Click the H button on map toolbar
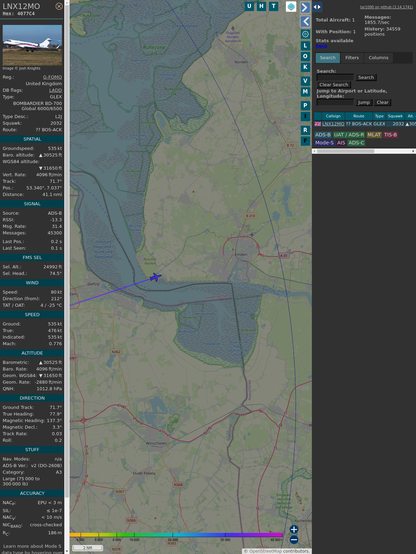The height and width of the screenshot is (554, 416). [261, 6]
